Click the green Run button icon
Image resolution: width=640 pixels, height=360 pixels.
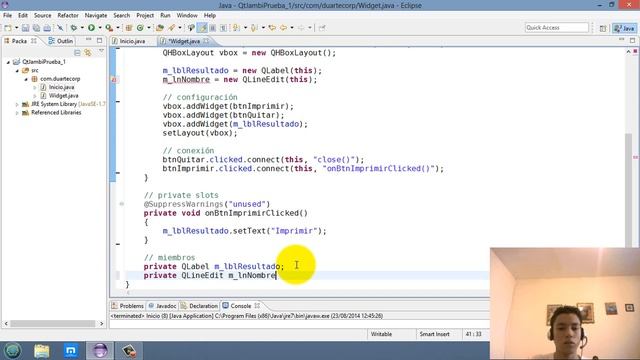(x=91, y=28)
